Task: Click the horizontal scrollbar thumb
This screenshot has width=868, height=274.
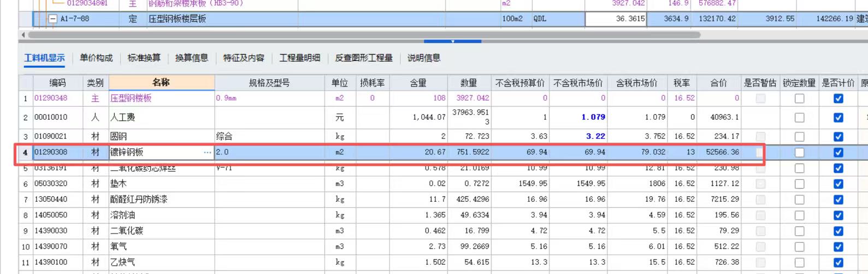Action: [x=364, y=34]
